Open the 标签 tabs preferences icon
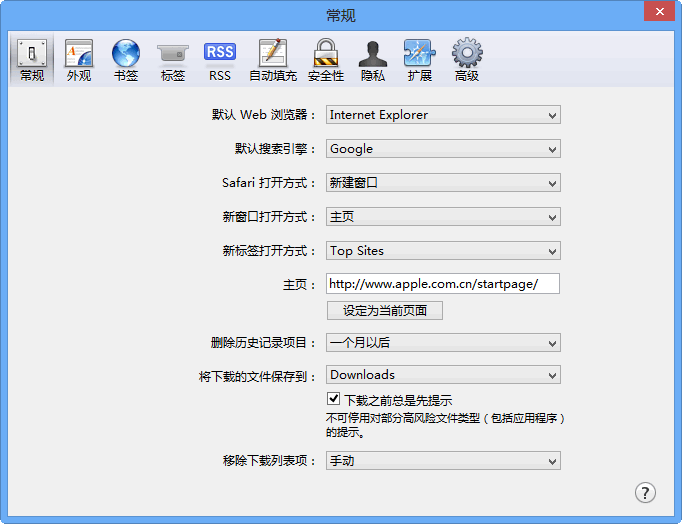The image size is (682, 524). (173, 60)
